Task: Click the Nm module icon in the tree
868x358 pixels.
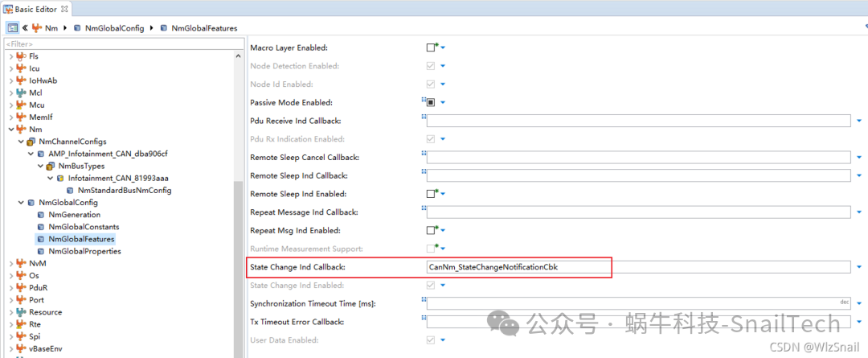Action: click(21, 130)
